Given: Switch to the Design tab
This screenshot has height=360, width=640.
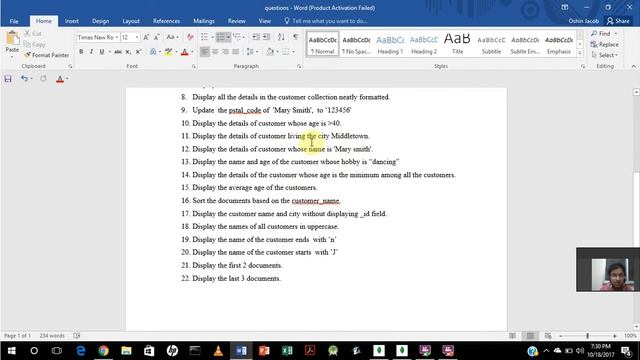Looking at the screenshot, I should point(100,21).
